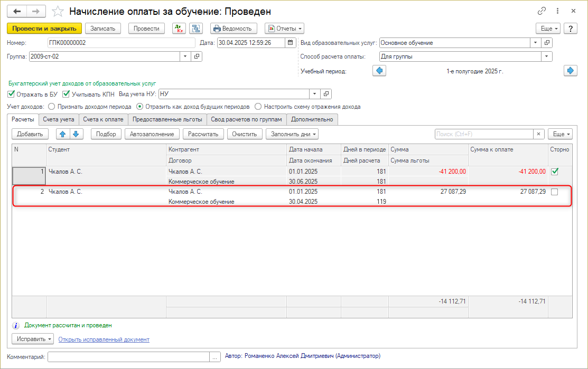The width and height of the screenshot is (588, 369).
Task: Select Отразить как доход будущих периодов
Action: 139,107
